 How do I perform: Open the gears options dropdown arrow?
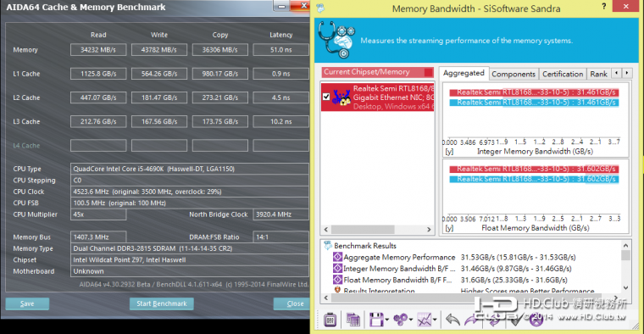click(410, 320)
